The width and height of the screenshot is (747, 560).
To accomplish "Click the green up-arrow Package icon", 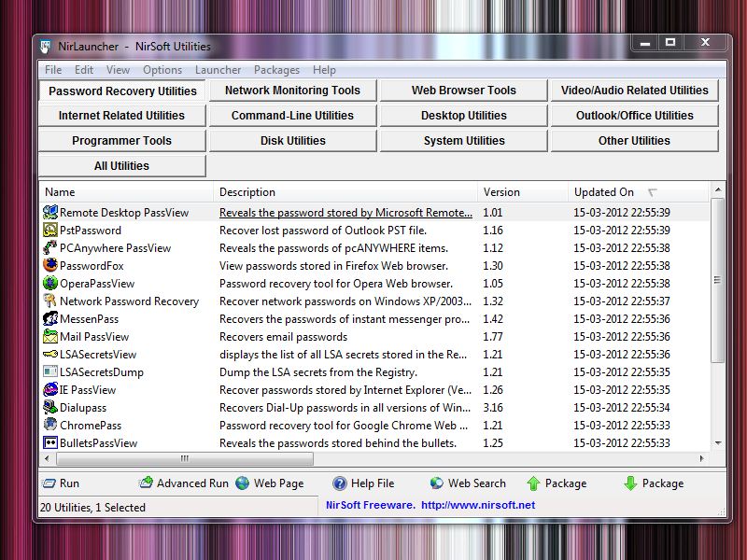I will tap(533, 483).
